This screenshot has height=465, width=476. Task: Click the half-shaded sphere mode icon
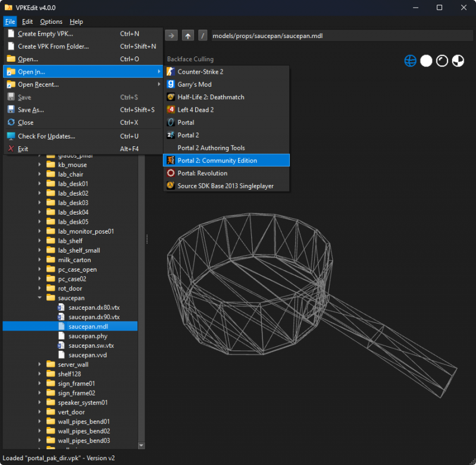click(457, 60)
